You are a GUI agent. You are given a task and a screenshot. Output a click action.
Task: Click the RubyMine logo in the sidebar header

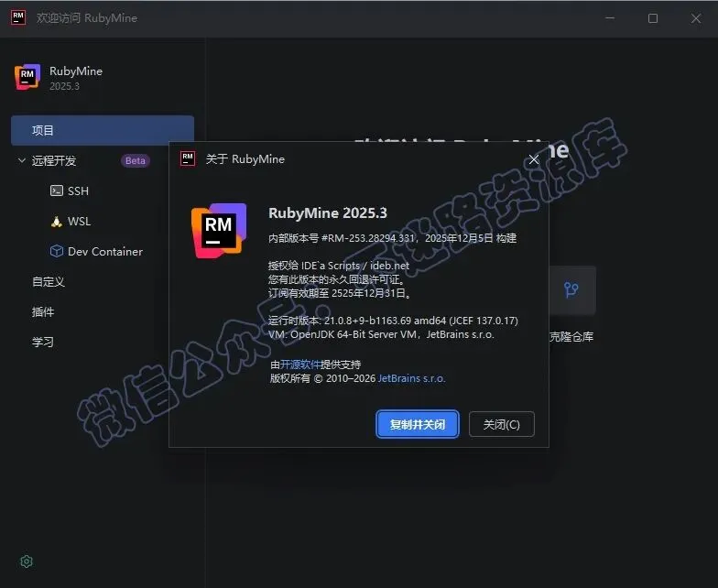click(x=27, y=77)
